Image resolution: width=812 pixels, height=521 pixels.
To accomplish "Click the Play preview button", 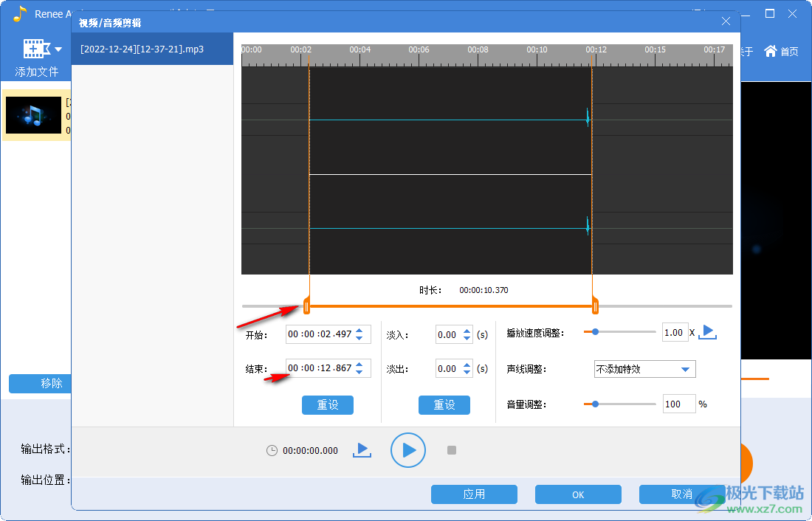I will 408,450.
